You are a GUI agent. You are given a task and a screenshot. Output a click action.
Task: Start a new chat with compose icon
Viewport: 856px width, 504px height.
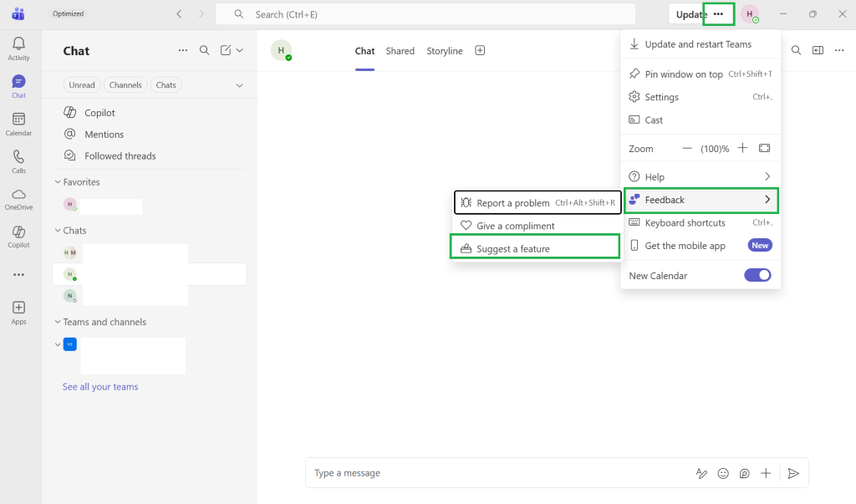click(226, 50)
